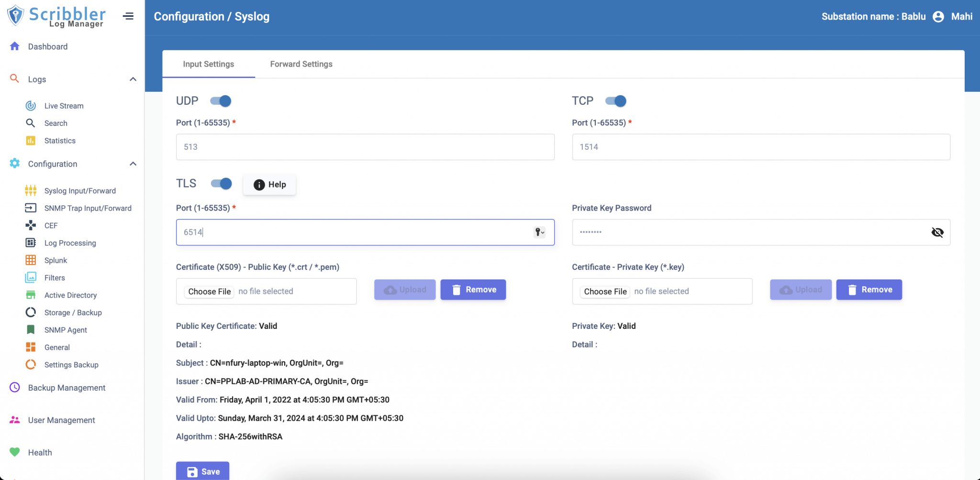Screen dimensions: 980x480
Task: Disable the UDP input toggle
Action: (220, 101)
